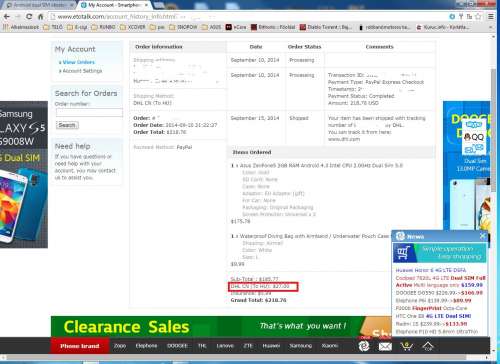Open the HTC One E8 4G LTE link
500x364 pixels.
pyautogui.click(x=433, y=316)
